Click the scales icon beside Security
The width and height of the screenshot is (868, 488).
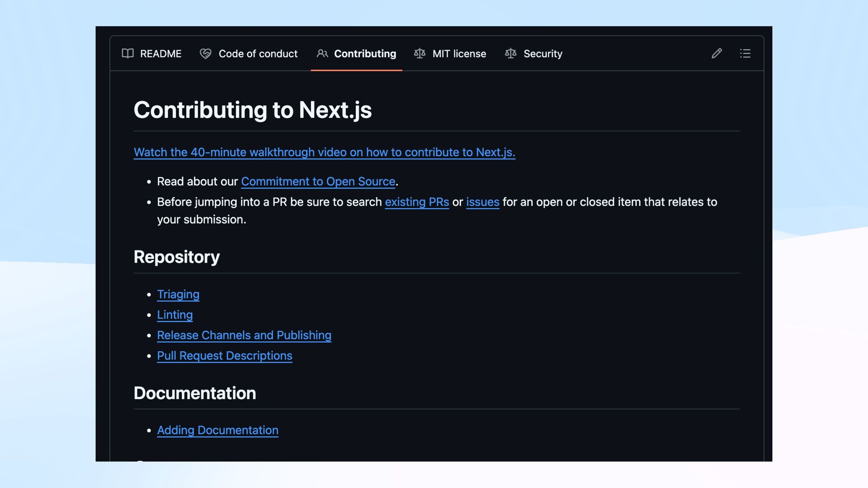click(x=510, y=53)
